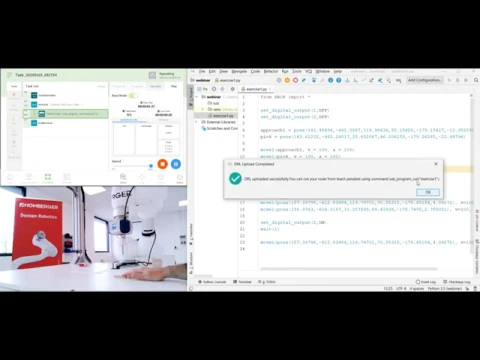The width and height of the screenshot is (480, 360).
Task: Collapse the webinar project root
Action: [196, 97]
